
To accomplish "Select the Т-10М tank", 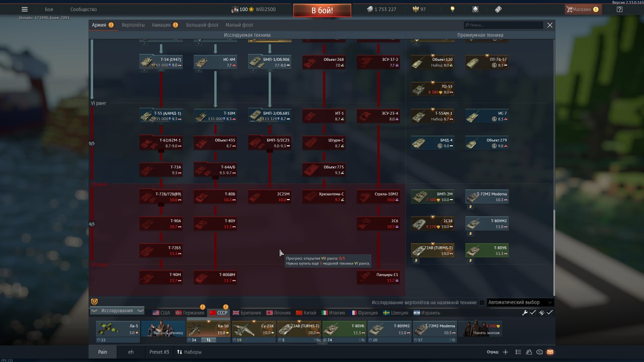I will [215, 116].
